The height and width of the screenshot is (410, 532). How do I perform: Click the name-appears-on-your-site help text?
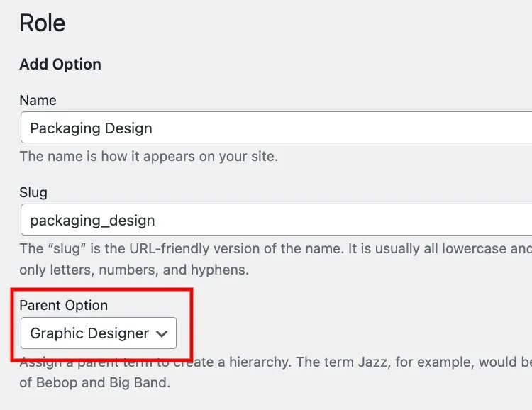pyautogui.click(x=148, y=156)
